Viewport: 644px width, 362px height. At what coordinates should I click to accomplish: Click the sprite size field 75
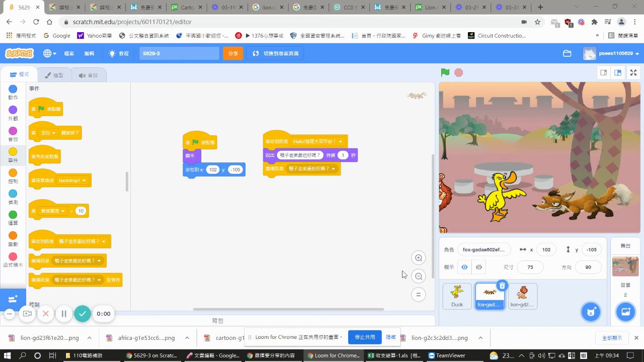[x=530, y=267]
